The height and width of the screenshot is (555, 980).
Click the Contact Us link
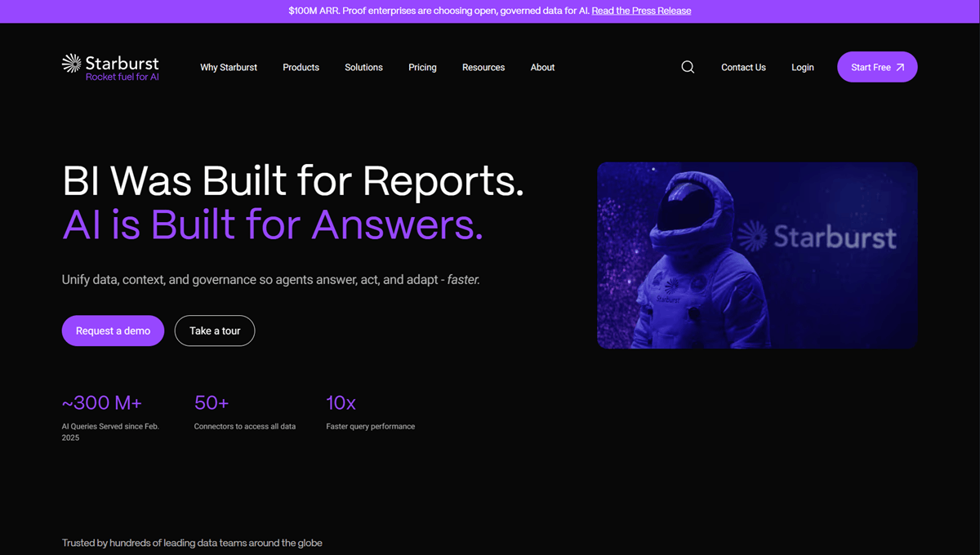(x=743, y=67)
